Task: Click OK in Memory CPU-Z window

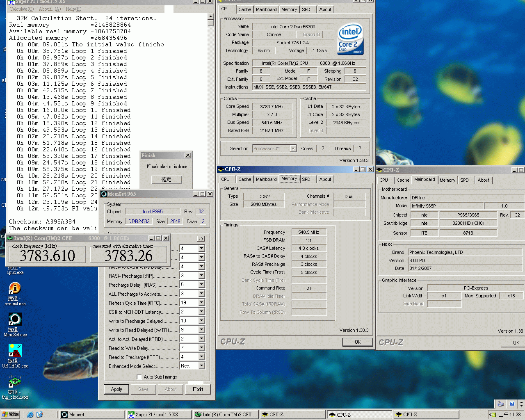Action: [358, 342]
